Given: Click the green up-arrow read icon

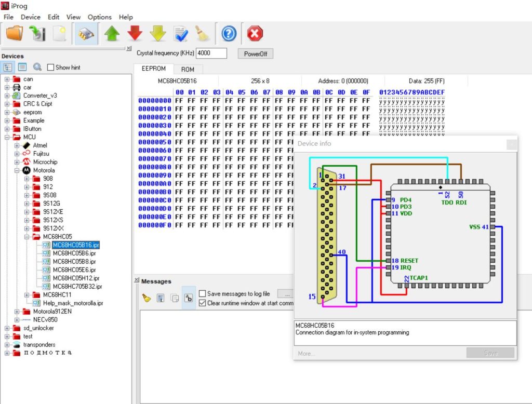Looking at the screenshot, I should tap(111, 33).
